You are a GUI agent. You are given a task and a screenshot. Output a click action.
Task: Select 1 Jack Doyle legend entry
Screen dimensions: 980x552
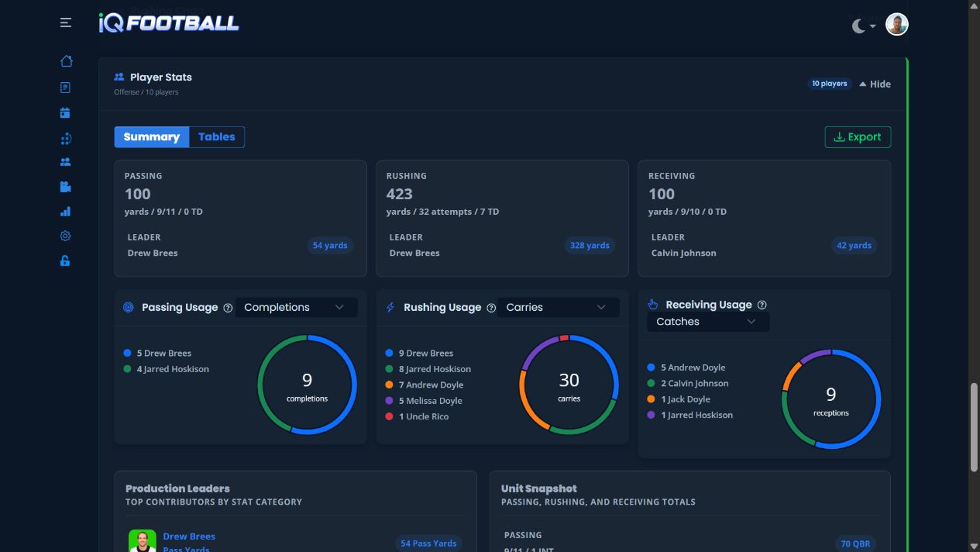[x=679, y=399]
